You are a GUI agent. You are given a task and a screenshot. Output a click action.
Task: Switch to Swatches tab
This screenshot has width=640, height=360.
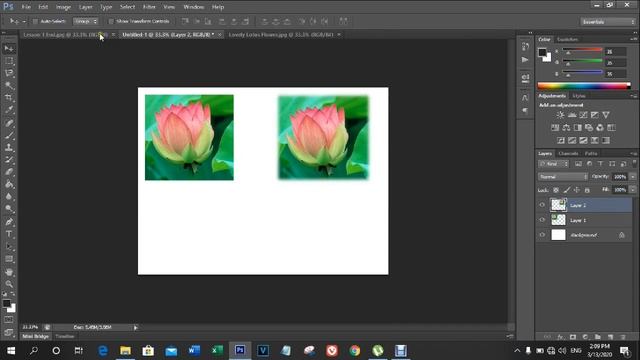click(x=567, y=39)
